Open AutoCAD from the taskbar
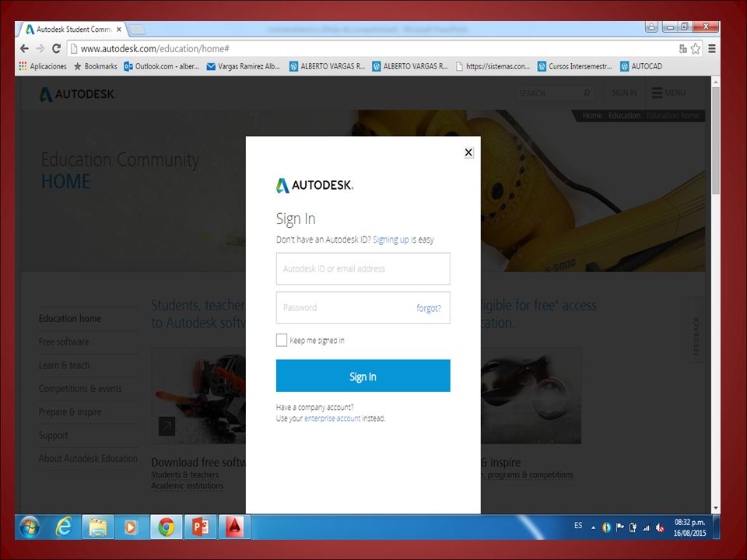Viewport: 747px width, 560px height. click(x=234, y=527)
